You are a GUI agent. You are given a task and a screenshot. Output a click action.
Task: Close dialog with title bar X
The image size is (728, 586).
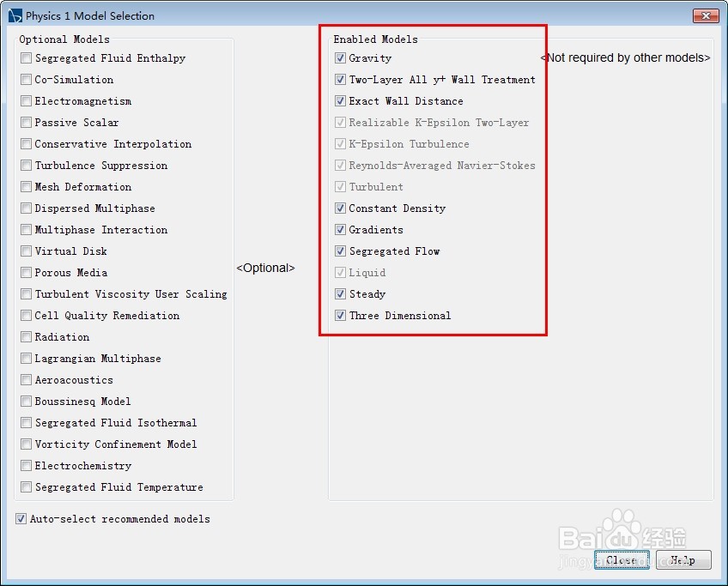point(706,15)
